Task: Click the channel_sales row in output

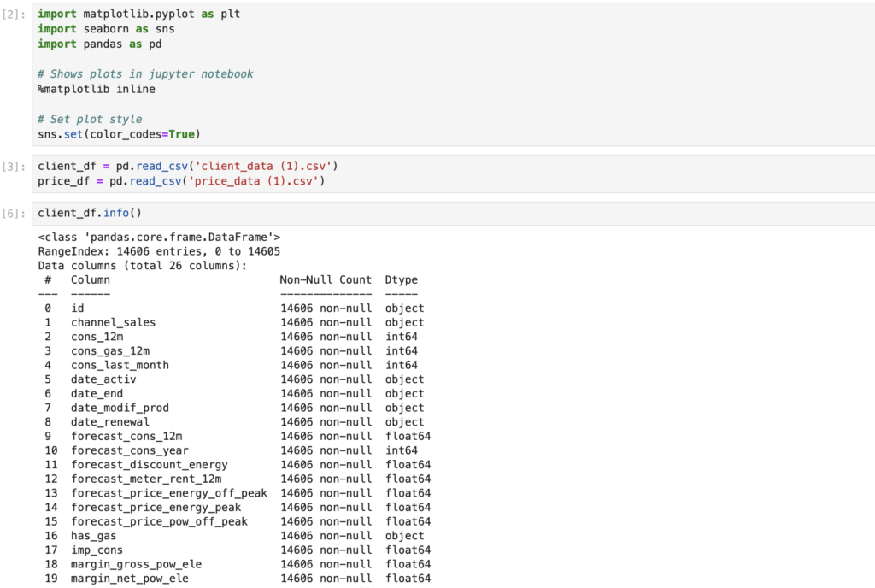Action: pos(113,322)
